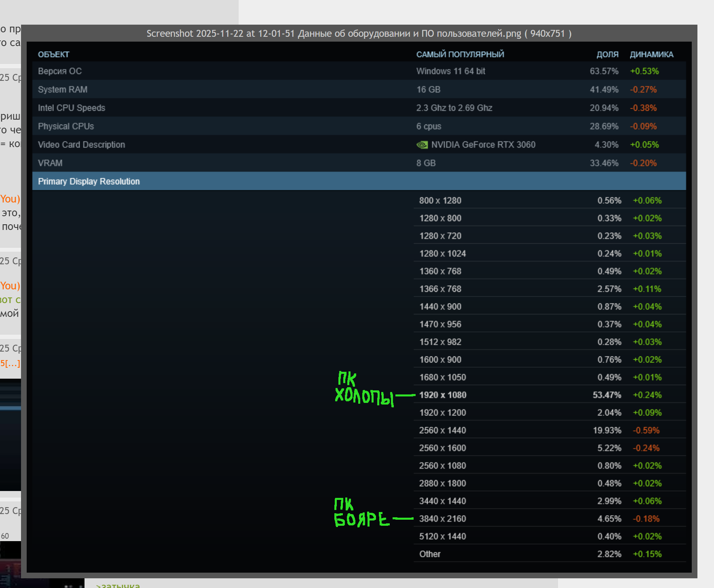
Task: Select the 5120 x 1440 resolution entry
Action: [443, 536]
